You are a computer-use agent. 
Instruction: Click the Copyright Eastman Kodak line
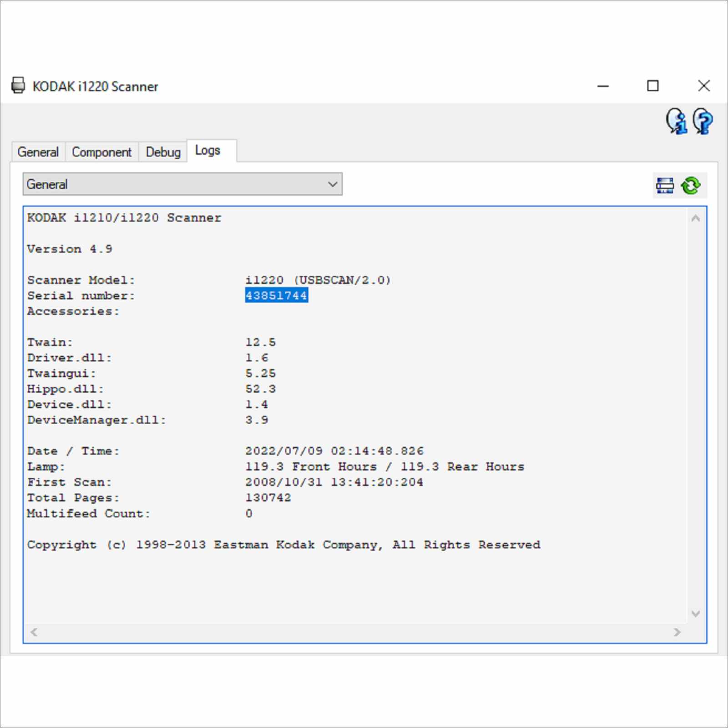click(x=283, y=545)
